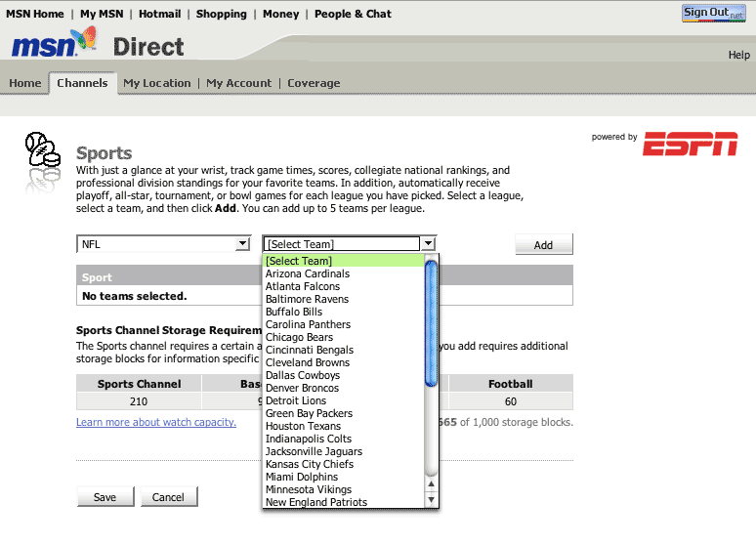
Task: Choose Indianapolis Colts from the list
Action: [344, 439]
